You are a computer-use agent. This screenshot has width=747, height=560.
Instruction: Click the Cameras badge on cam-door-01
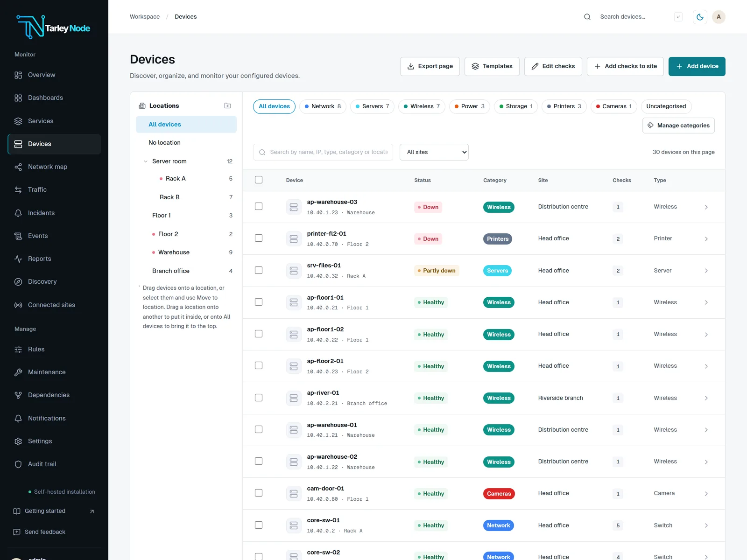pos(499,494)
